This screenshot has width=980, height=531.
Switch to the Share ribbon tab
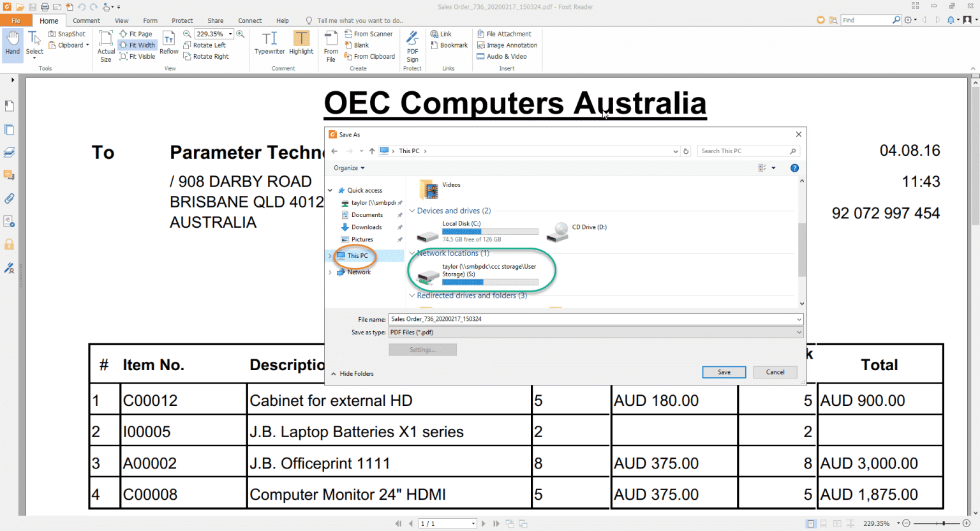pos(216,20)
